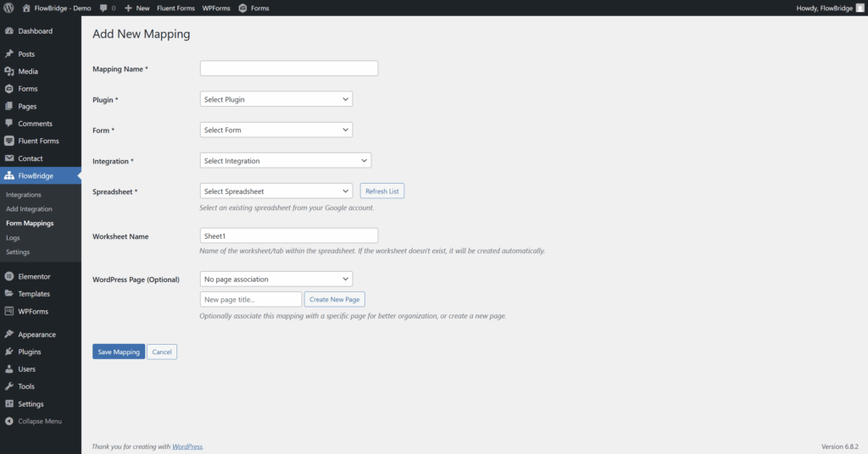Click the FlowBridge network icon in the sidebar
The image size is (868, 454).
pyautogui.click(x=8, y=175)
